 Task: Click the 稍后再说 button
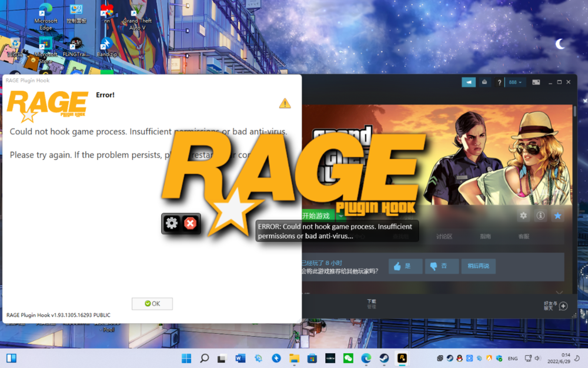pos(478,266)
